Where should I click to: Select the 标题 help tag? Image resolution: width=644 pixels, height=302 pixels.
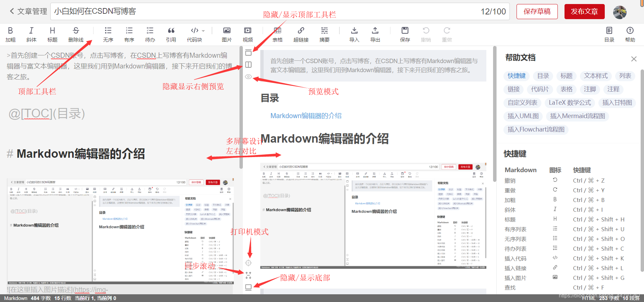tap(567, 76)
